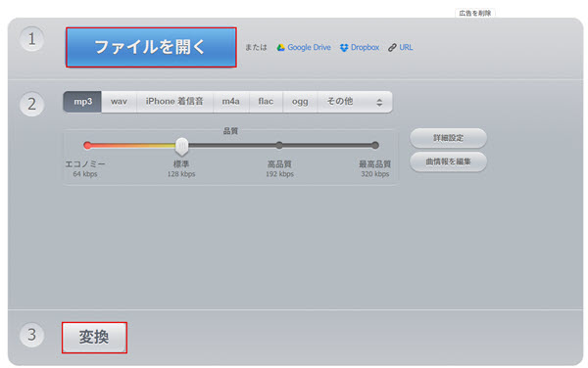Click the ファイルを開く button
This screenshot has height=368, width=588.
click(x=151, y=47)
